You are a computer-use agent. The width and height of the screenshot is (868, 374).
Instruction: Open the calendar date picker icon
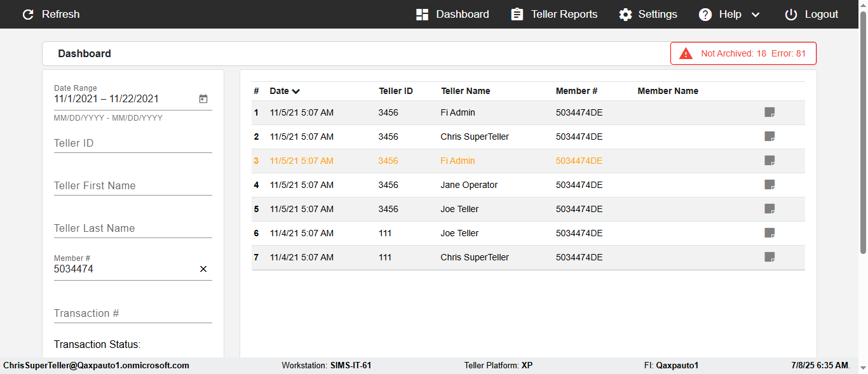click(203, 99)
